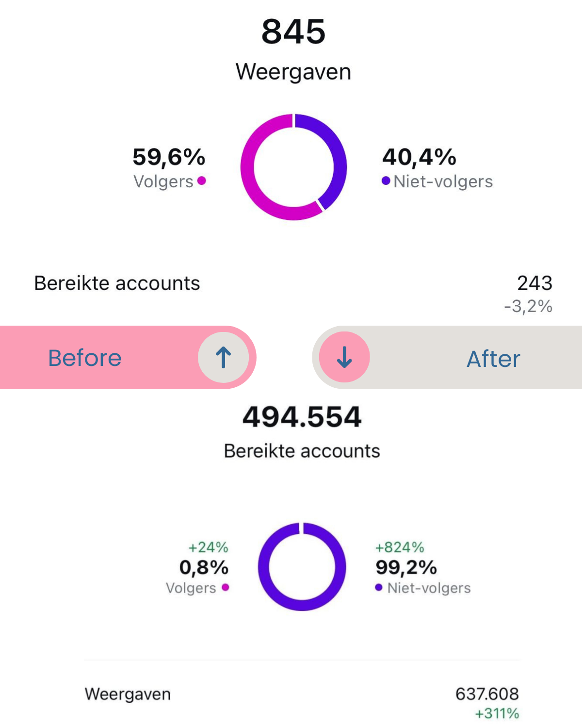Click the down arrow icon beside After

[x=344, y=358]
